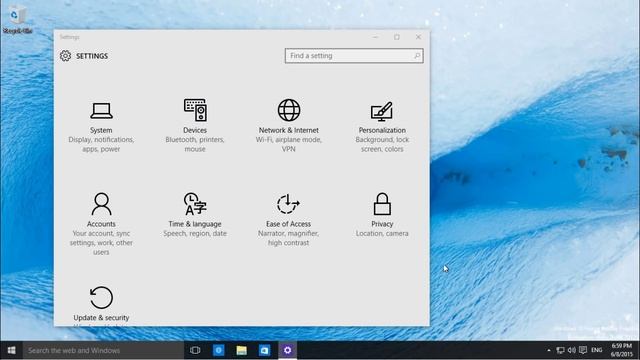The image size is (640, 360).
Task: Click the "Display, notifications, apps, power" description
Action: (101, 144)
